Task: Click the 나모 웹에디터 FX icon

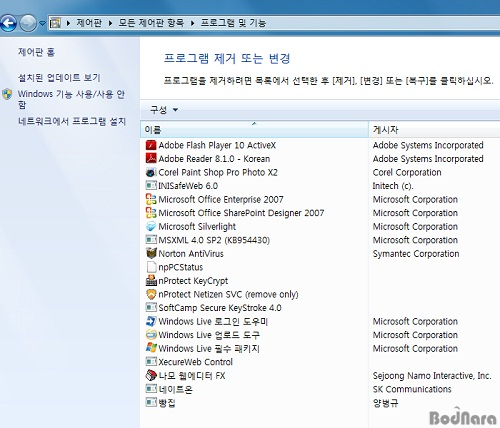Action: pos(151,375)
